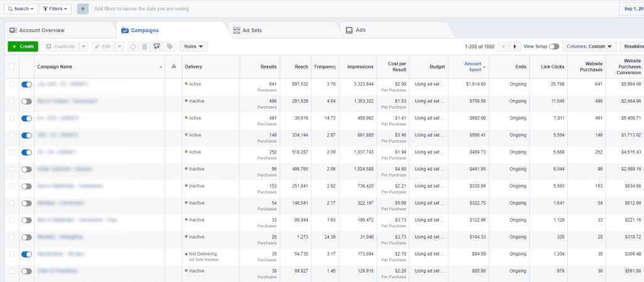This screenshot has height=282, width=644.
Task: Go to previous page of campaigns
Action: 503,46
